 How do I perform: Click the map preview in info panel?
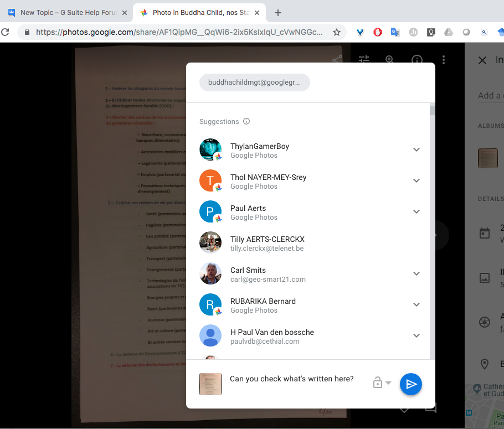485,405
